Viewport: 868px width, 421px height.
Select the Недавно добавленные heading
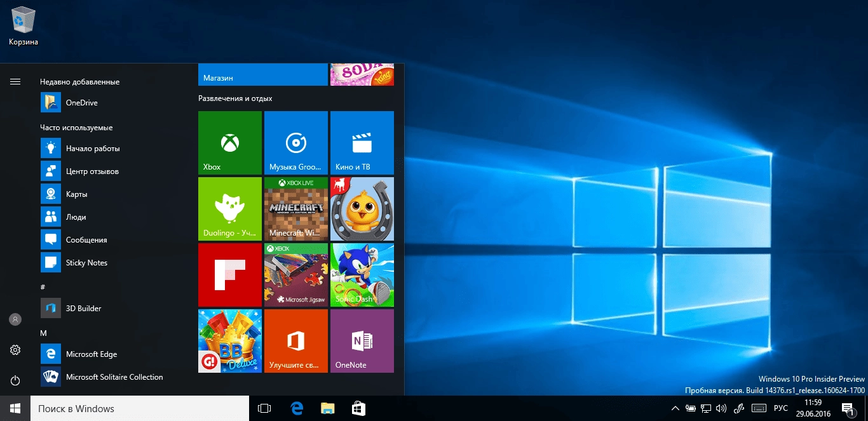[79, 82]
